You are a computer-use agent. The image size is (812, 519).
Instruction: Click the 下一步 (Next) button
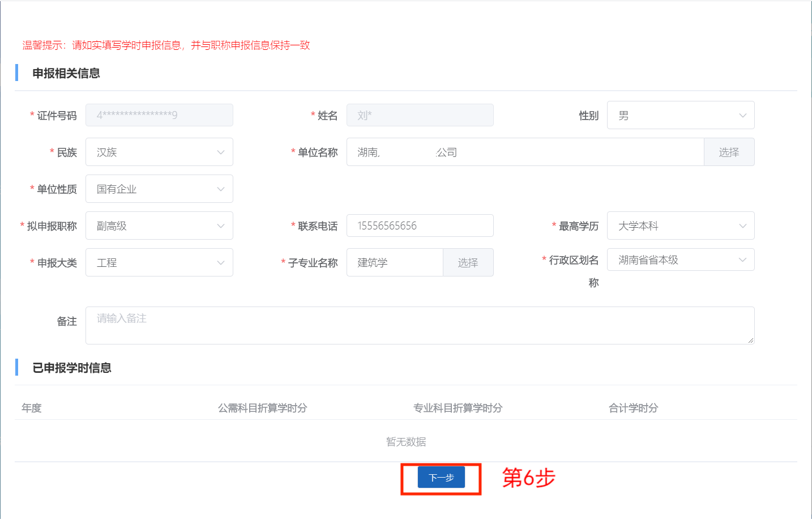pos(441,478)
